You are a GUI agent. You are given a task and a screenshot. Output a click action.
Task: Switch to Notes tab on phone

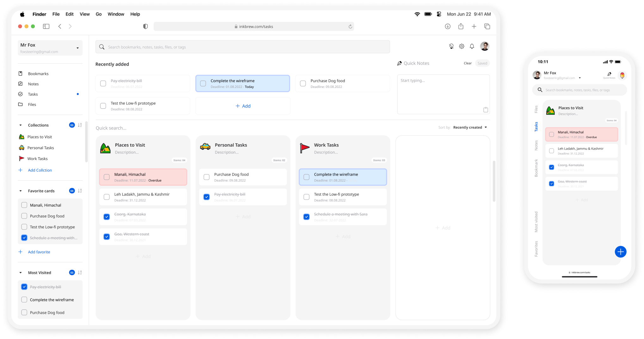(536, 145)
